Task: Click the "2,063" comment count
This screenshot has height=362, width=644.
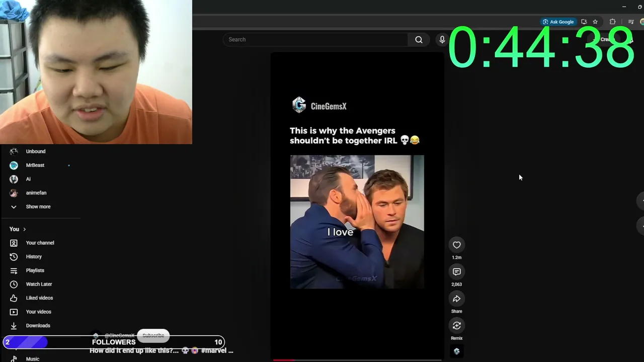Action: tap(456, 285)
